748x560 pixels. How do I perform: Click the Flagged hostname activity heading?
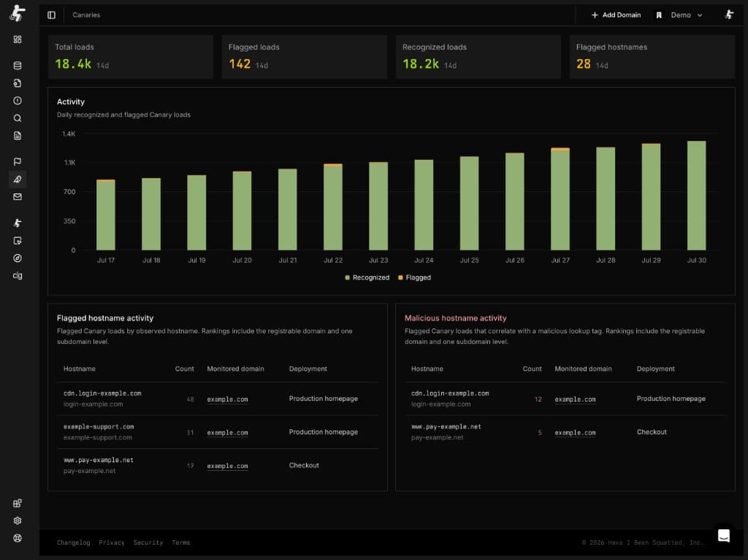[105, 318]
